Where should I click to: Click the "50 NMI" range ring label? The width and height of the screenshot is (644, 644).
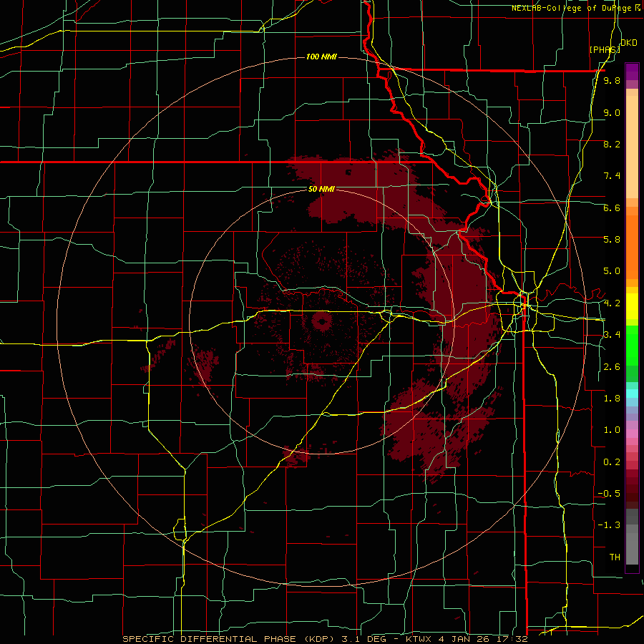click(x=321, y=190)
